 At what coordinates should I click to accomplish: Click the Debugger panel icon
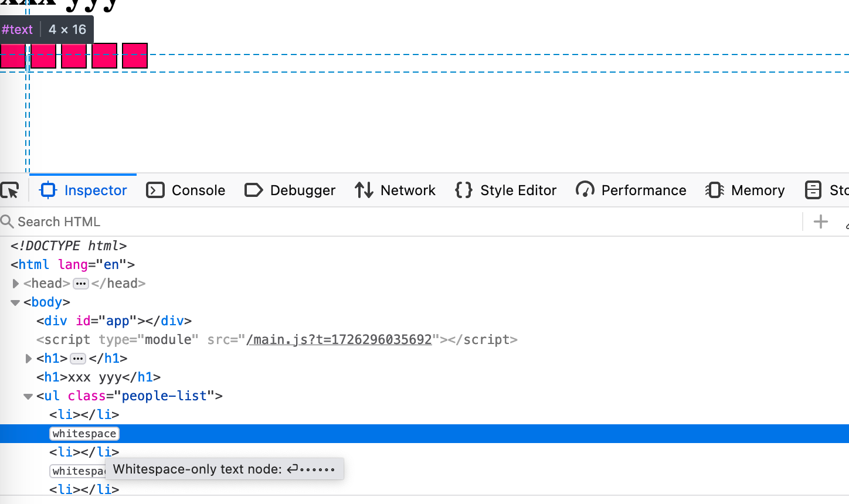coord(253,190)
